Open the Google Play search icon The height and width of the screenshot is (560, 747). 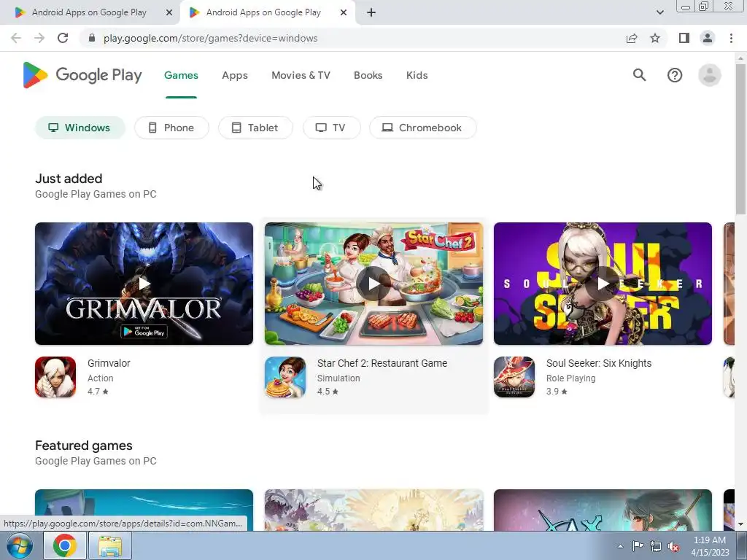(639, 75)
